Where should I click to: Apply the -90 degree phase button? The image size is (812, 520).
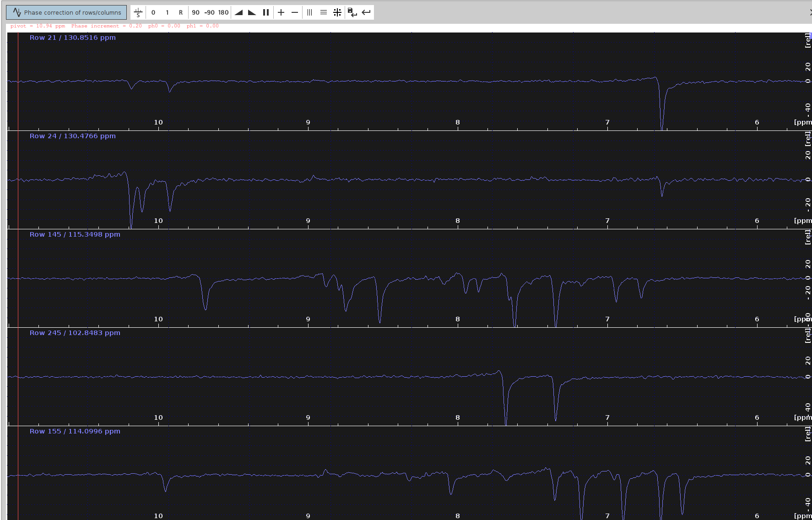[x=209, y=12]
